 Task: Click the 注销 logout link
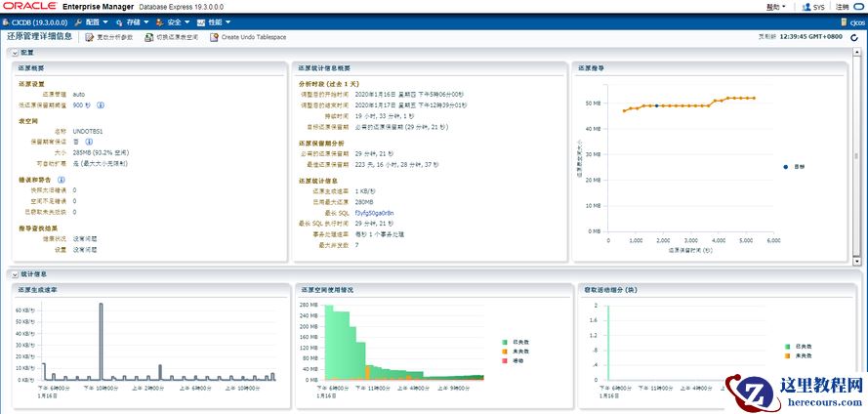pyautogui.click(x=842, y=7)
